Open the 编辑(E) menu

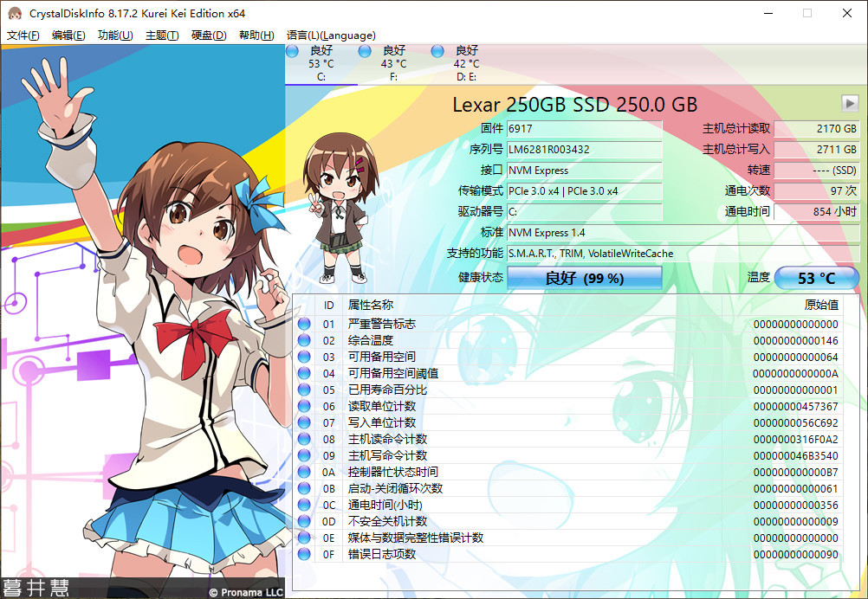(x=70, y=35)
